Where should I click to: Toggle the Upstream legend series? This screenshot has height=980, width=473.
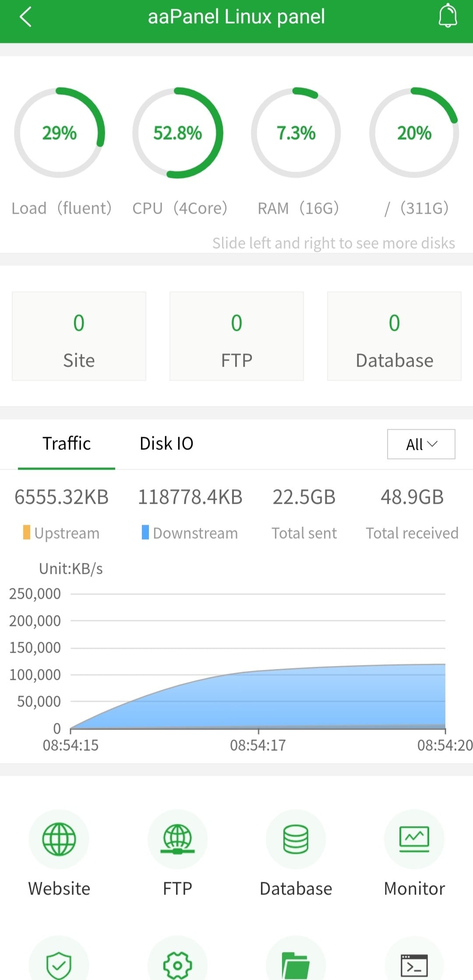(61, 533)
